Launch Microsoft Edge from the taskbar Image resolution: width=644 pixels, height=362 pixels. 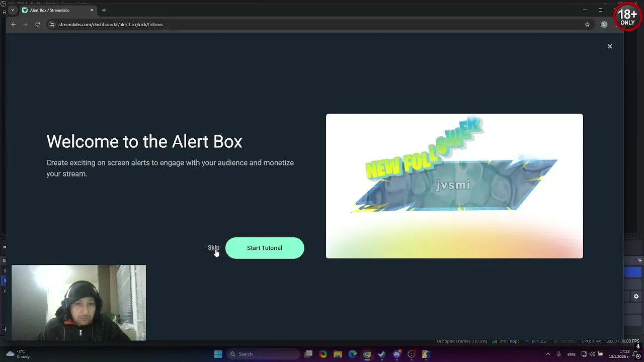[352, 354]
